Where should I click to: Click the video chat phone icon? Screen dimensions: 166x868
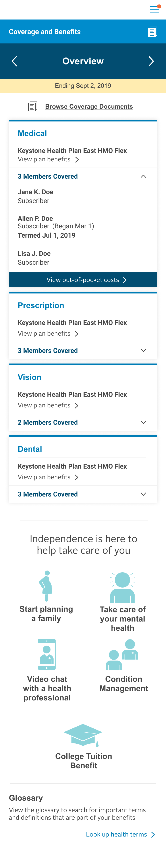pos(47,654)
